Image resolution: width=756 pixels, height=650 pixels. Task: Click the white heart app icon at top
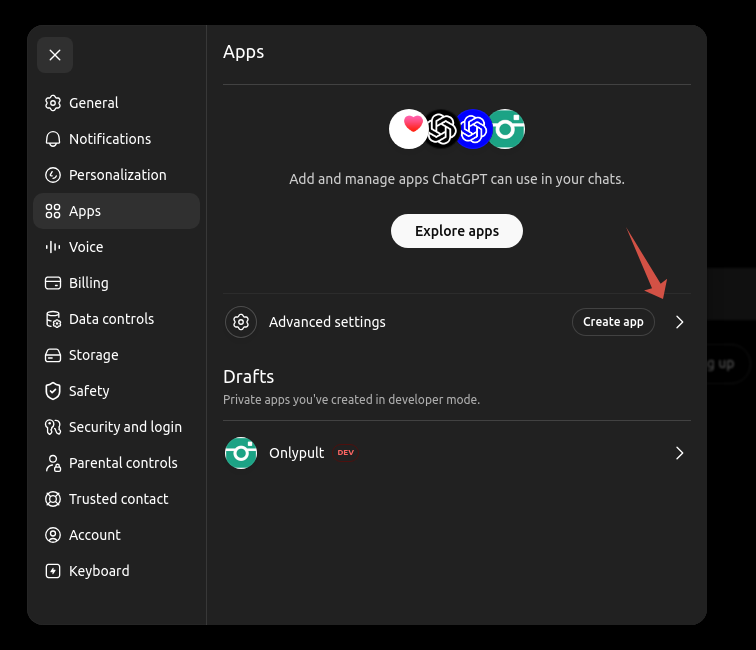tap(408, 129)
